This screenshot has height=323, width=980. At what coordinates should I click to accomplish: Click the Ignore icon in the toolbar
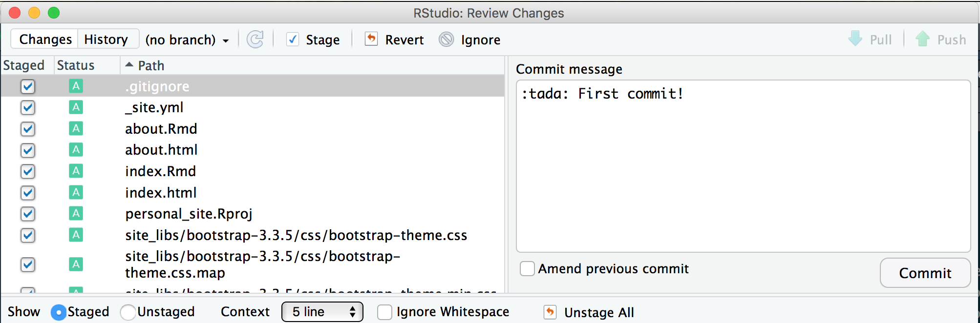click(x=446, y=40)
